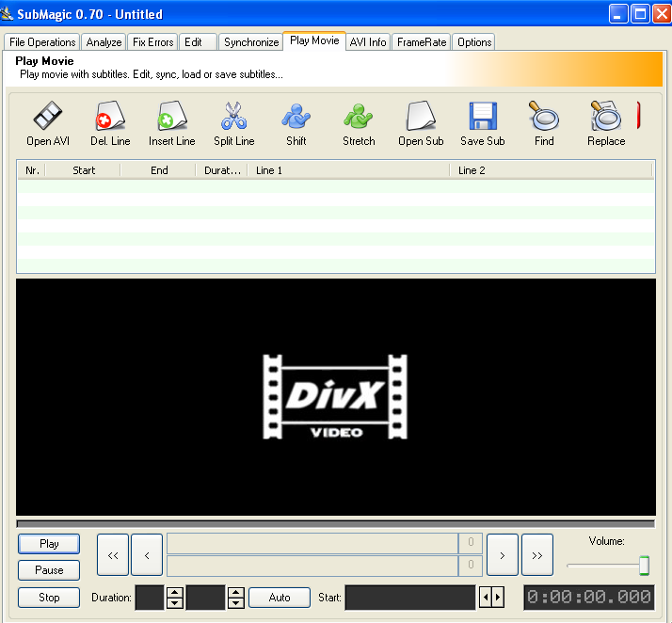Decrease the second Duration field with its down arrow

tap(235, 603)
